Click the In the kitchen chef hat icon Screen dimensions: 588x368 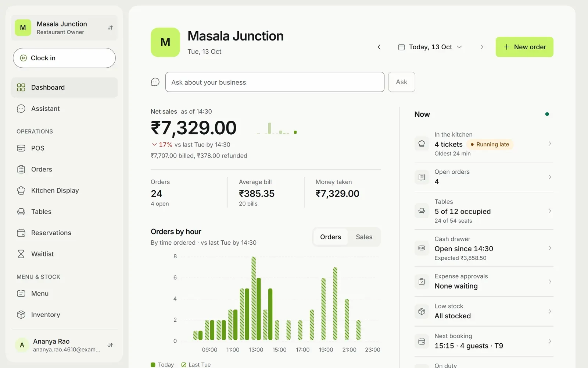click(422, 144)
